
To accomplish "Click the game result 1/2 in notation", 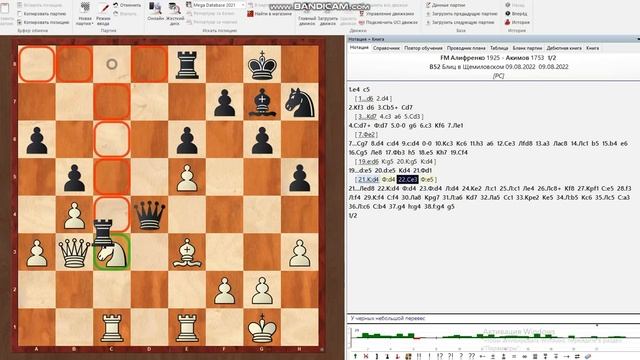I will point(353,216).
